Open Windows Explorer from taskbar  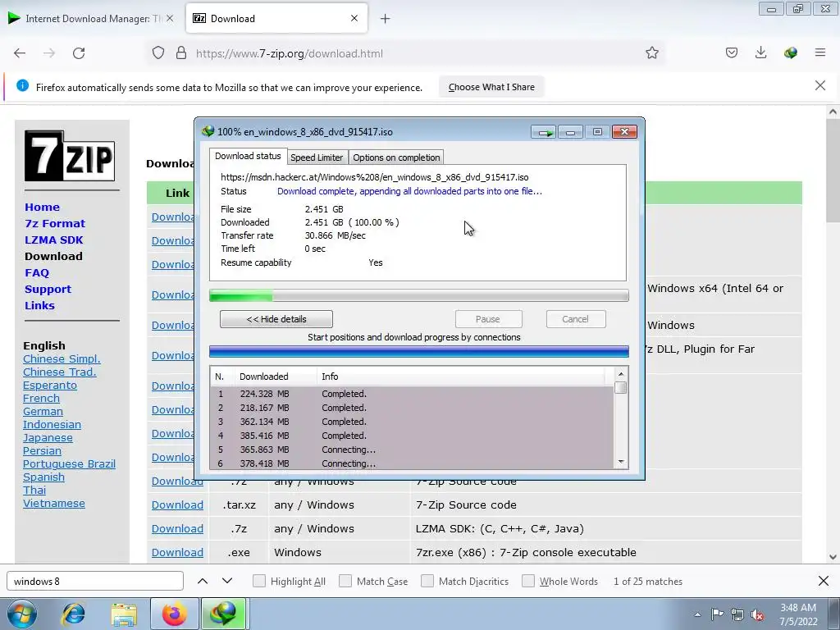(x=124, y=614)
